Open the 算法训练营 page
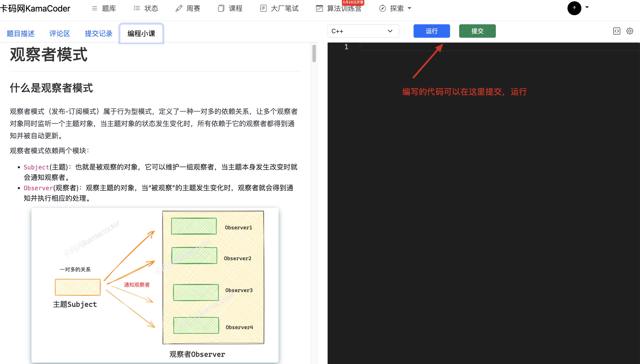640x364 pixels. click(x=344, y=9)
